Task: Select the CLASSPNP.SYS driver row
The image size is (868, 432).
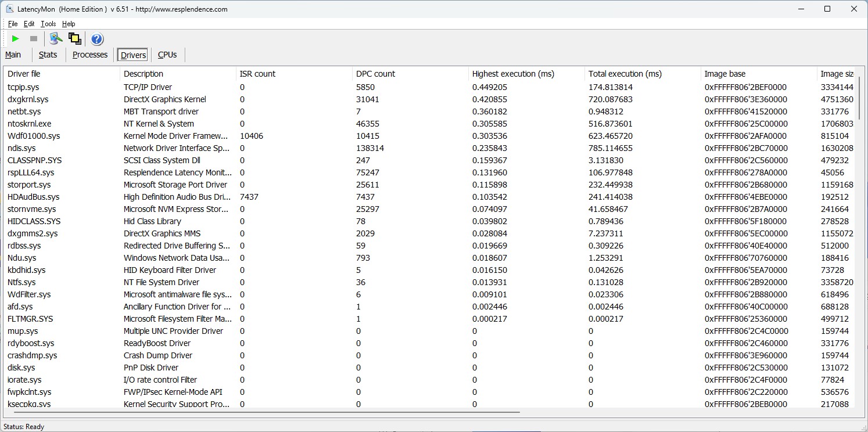Action: click(429, 160)
